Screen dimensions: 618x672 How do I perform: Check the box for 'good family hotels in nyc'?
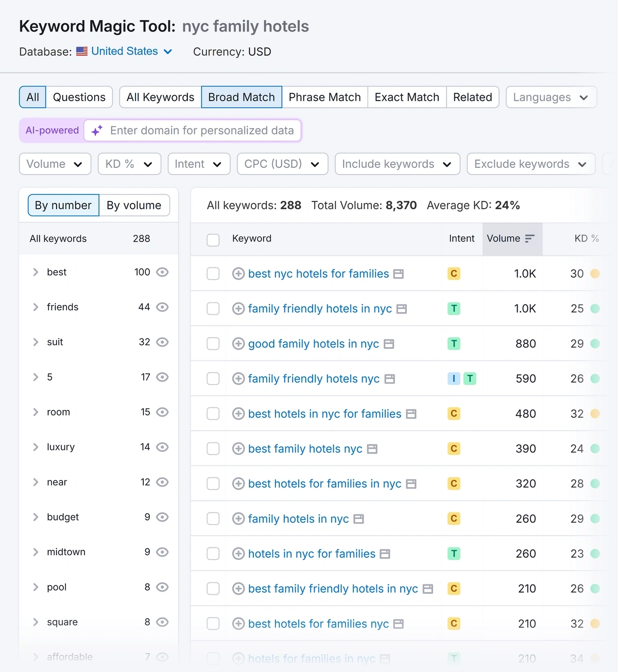[213, 344]
